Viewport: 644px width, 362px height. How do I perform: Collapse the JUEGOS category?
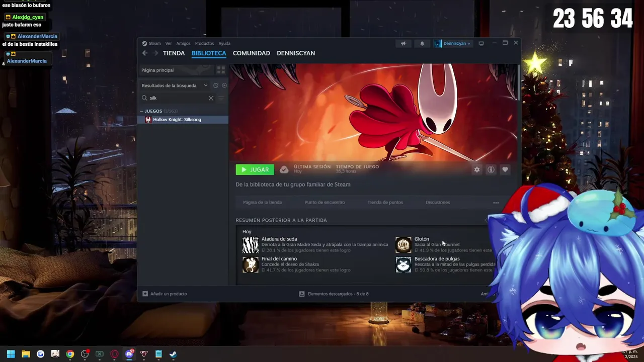coord(141,111)
